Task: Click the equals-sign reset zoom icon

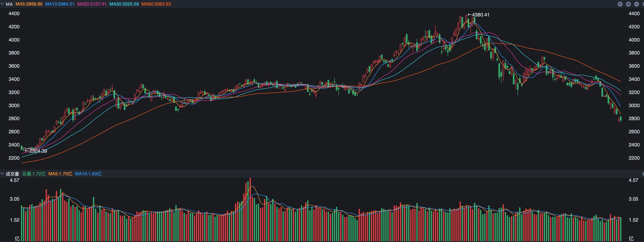Action: (620, 4)
